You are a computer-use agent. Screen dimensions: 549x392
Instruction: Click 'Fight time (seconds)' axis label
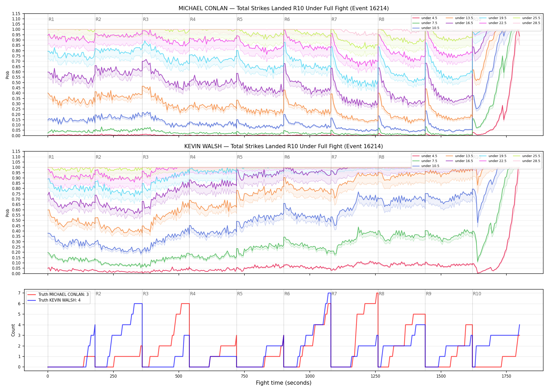[283, 383]
